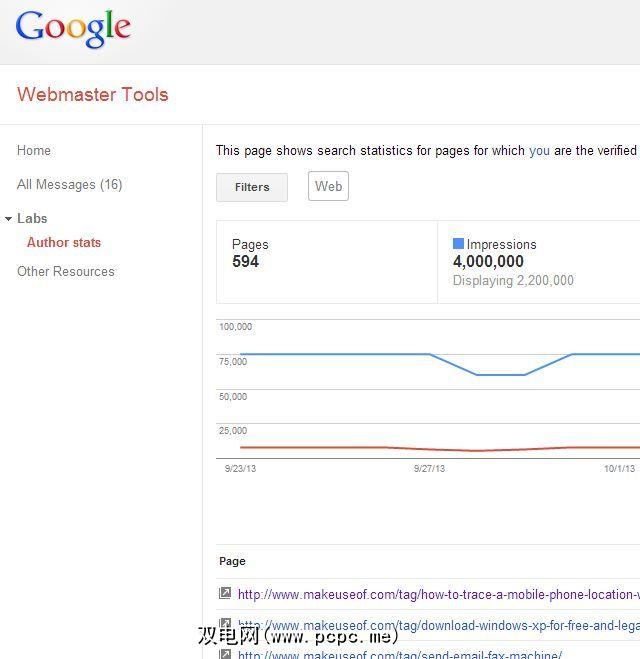Click the Page column header
Screen dimensions: 640x659
232,561
